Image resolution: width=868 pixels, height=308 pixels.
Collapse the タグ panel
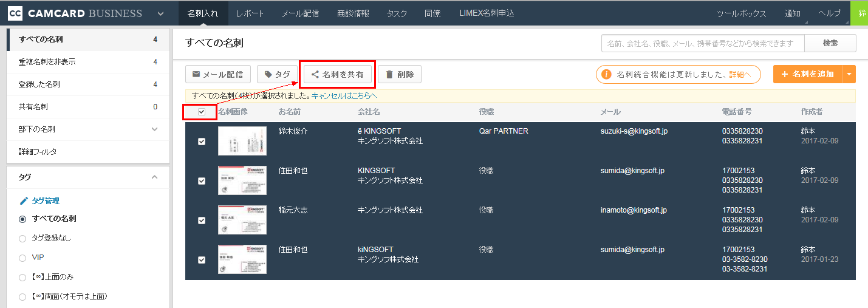click(154, 177)
